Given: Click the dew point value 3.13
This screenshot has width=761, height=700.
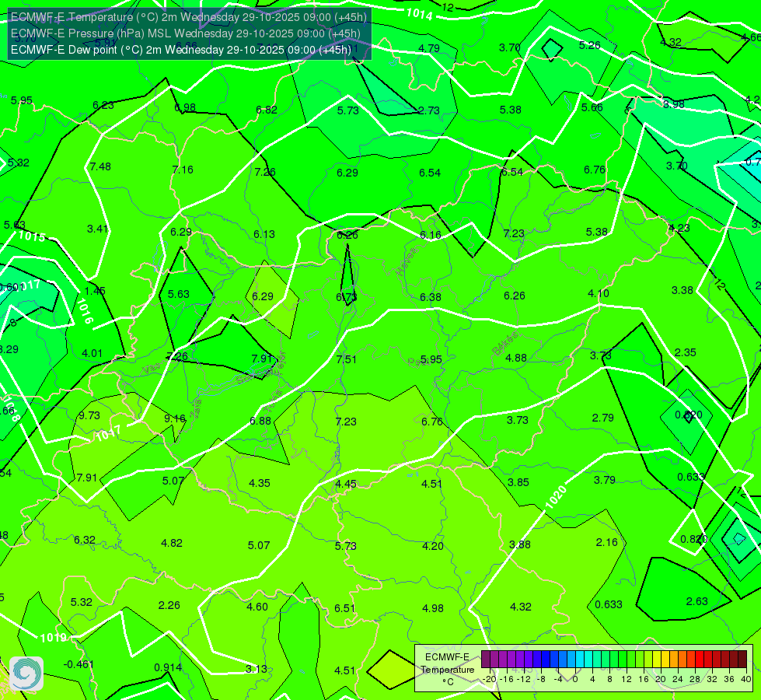Looking at the screenshot, I should coord(257,669).
